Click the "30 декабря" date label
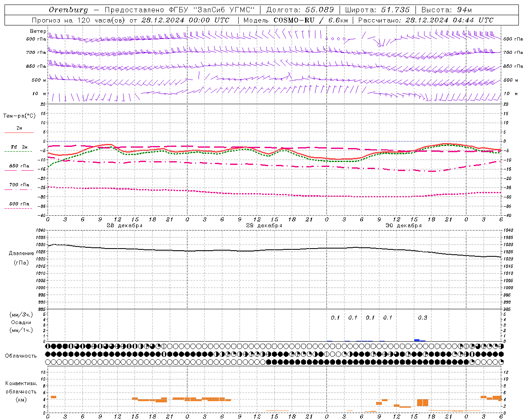The height and width of the screenshot is (420, 525). point(404,226)
